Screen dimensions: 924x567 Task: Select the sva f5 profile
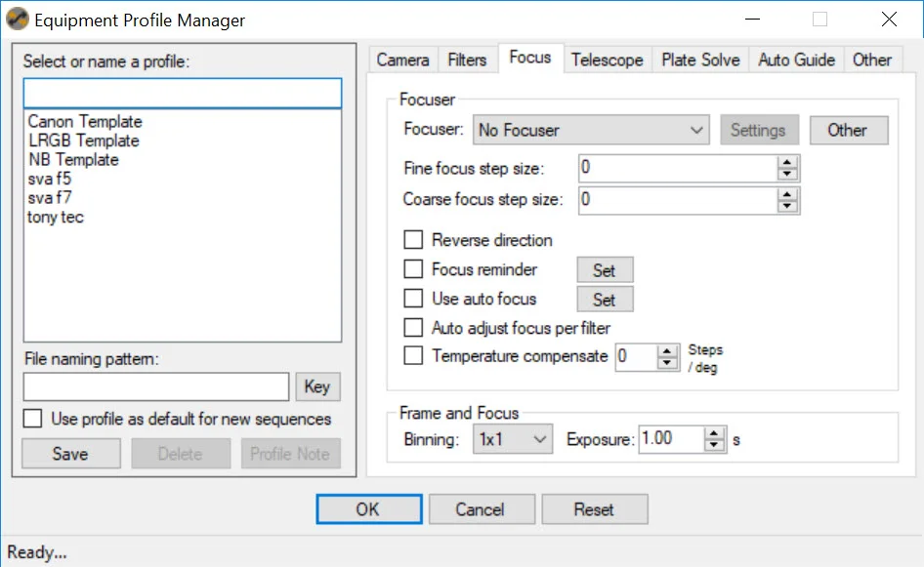point(50,179)
